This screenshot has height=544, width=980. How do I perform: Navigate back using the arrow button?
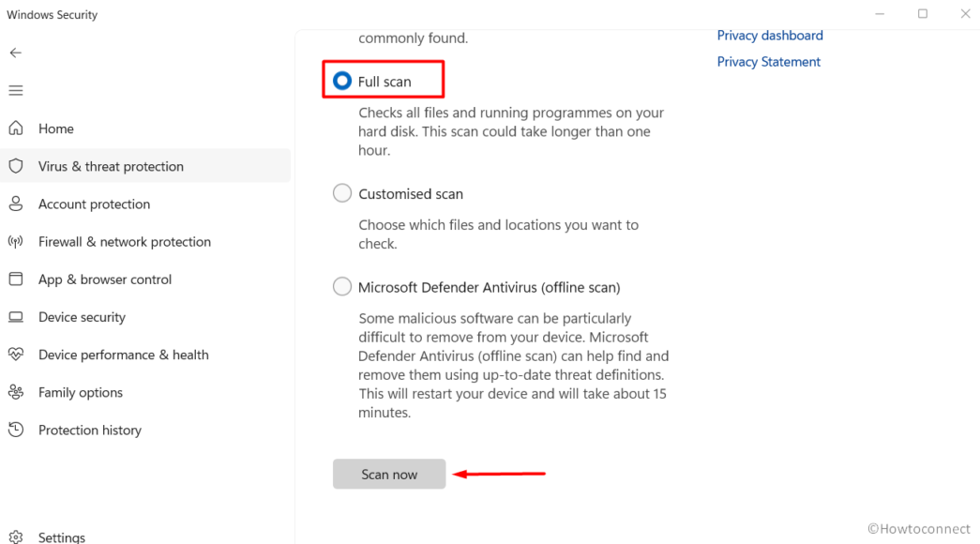[15, 53]
